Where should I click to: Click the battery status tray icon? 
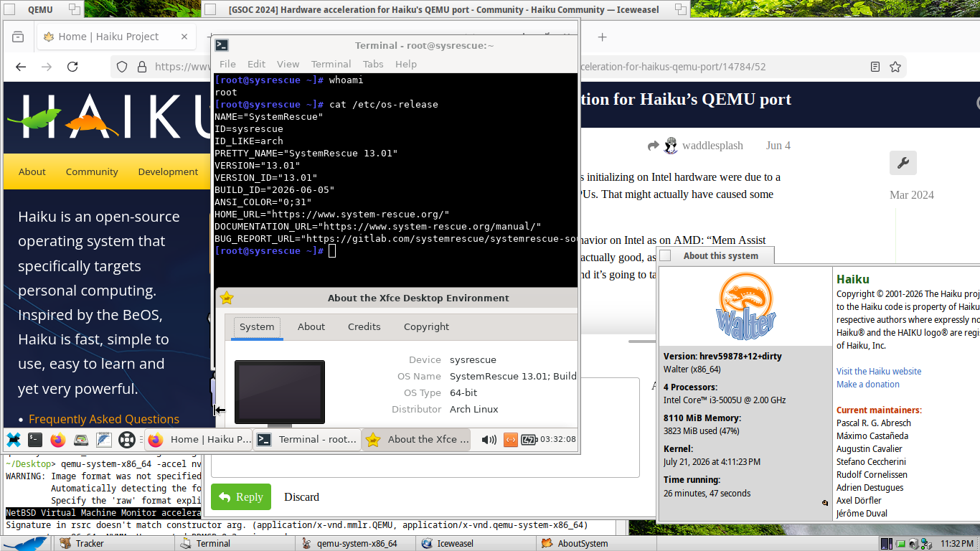(529, 440)
